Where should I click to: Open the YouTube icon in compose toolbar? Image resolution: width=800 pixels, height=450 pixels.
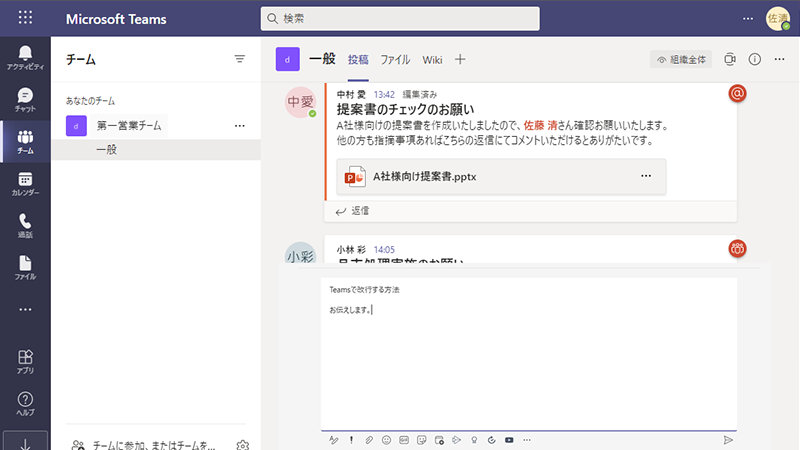[509, 440]
